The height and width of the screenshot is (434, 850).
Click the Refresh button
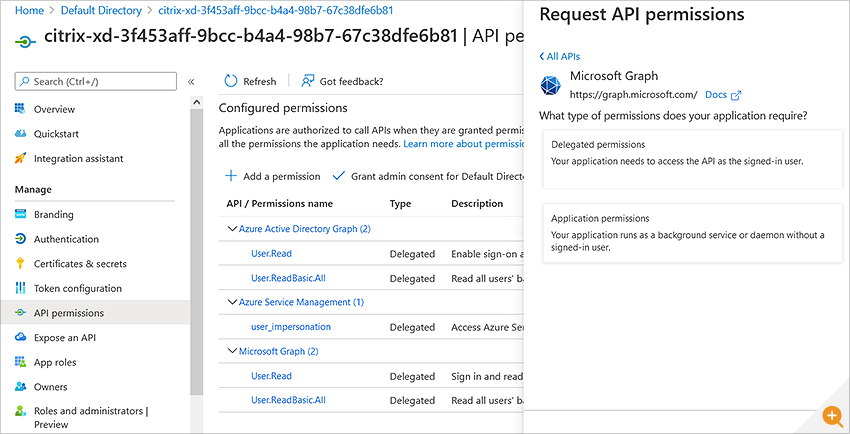[250, 81]
